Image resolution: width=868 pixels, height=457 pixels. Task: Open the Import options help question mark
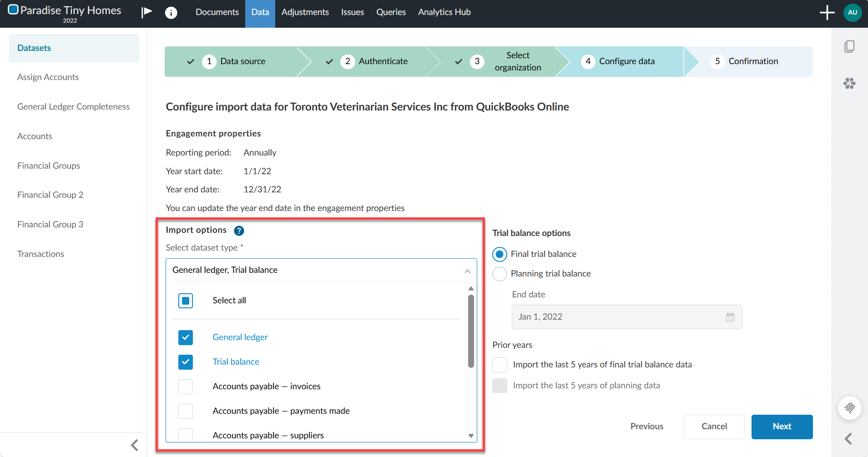(x=238, y=231)
